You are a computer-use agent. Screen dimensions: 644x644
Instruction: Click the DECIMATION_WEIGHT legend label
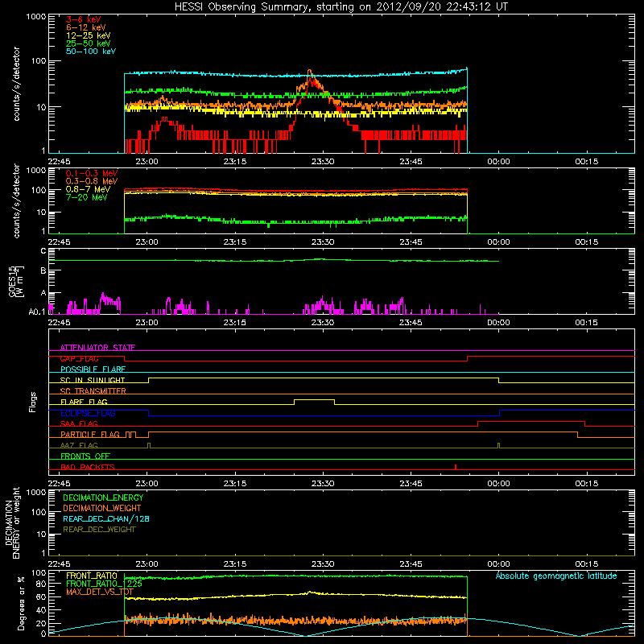(102, 508)
